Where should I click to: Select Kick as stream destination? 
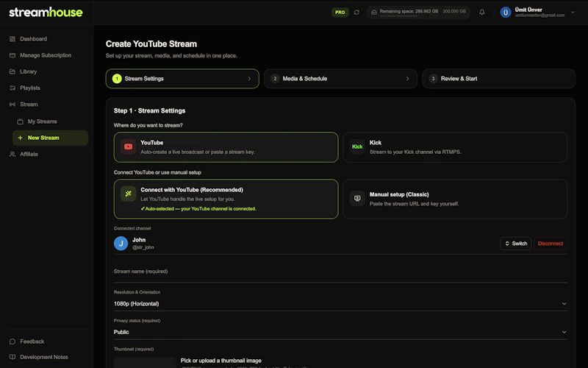(455, 147)
